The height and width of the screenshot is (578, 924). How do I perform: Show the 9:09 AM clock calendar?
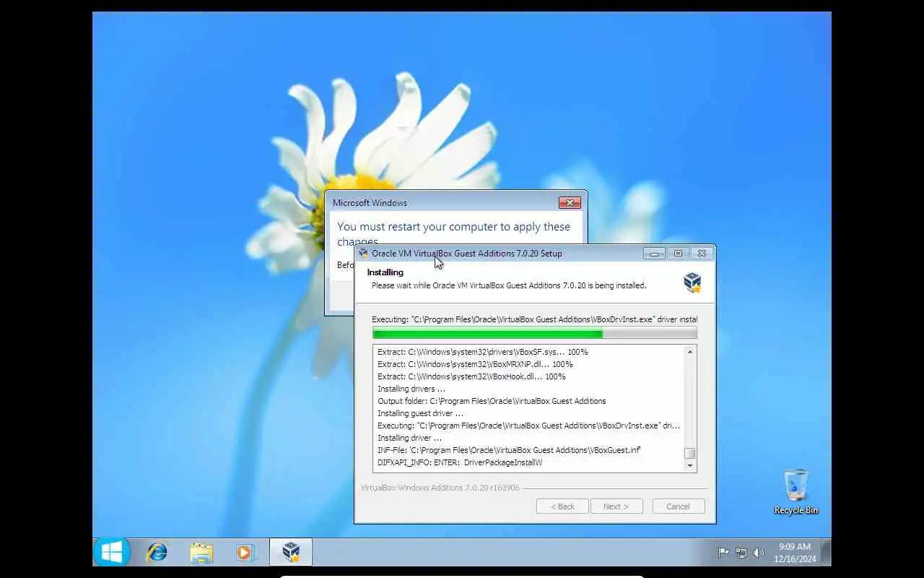(794, 553)
